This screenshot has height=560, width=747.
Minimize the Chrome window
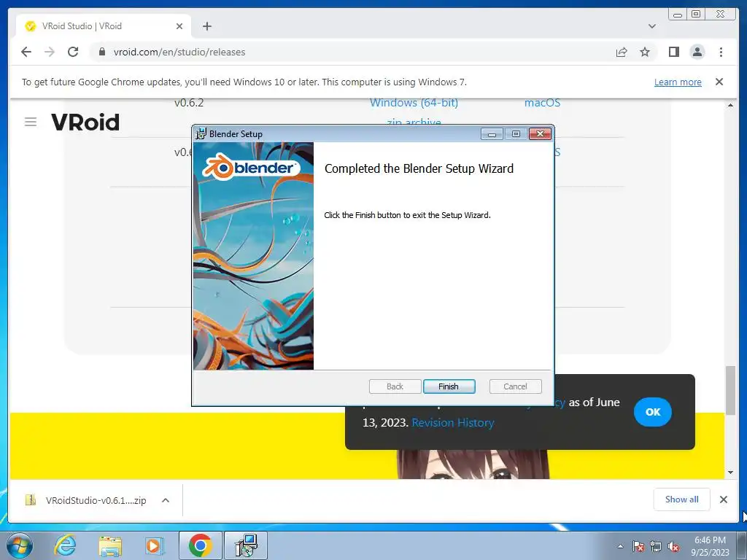click(678, 15)
